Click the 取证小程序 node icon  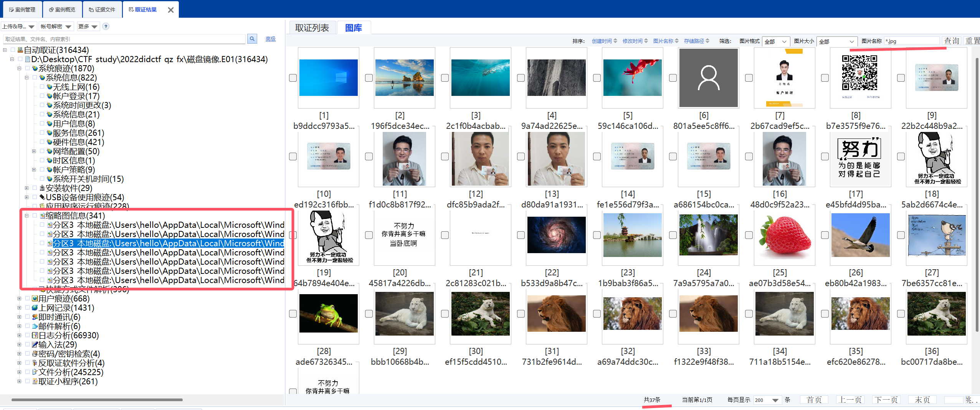point(35,382)
